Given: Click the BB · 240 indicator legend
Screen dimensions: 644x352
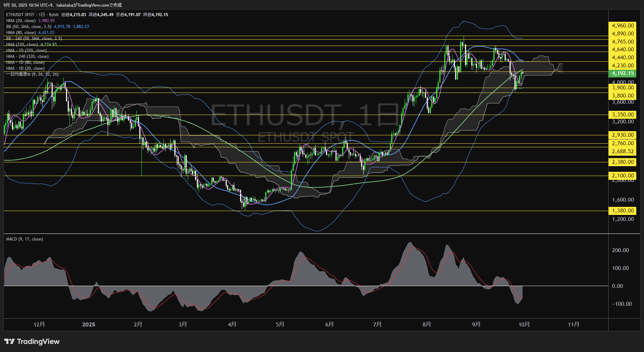Looking at the screenshot, I should [x=34, y=39].
